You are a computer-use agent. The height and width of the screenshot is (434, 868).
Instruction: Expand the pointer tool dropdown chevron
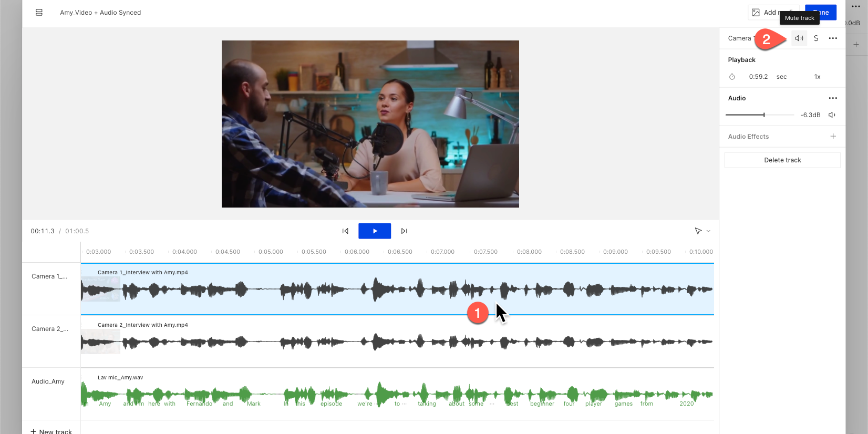[708, 231]
